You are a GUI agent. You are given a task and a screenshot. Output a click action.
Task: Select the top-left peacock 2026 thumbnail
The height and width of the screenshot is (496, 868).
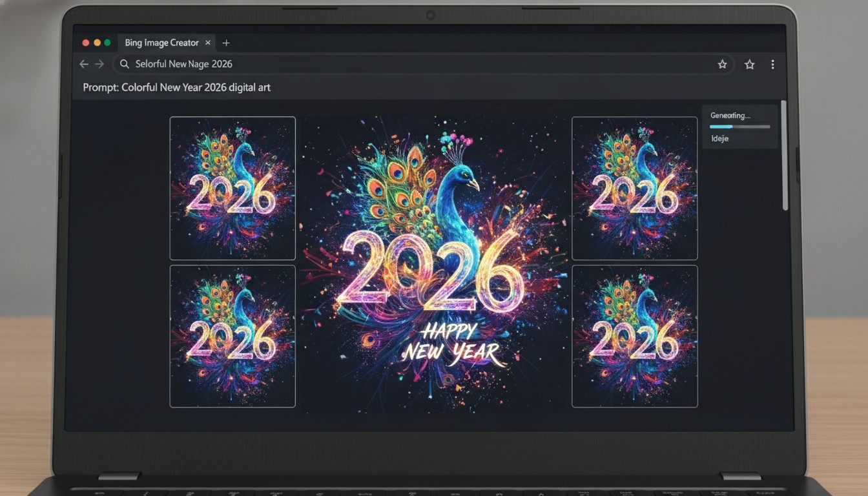pos(232,187)
